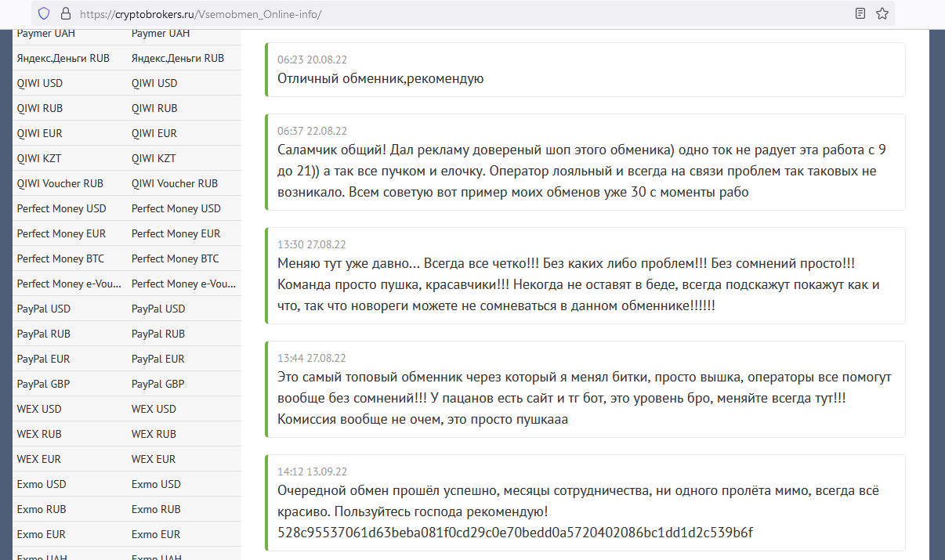Viewport: 945px width, 560px height.
Task: Toggle reader view icon in address bar
Action: pos(860,13)
